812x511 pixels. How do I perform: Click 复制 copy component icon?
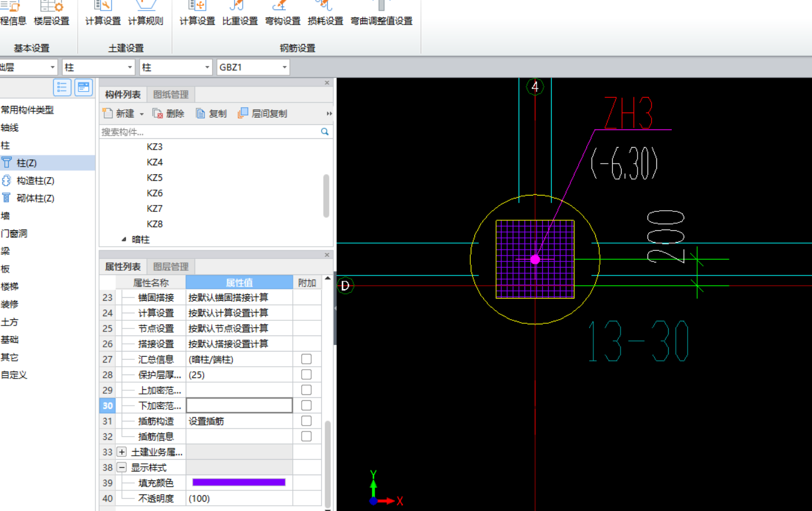pyautogui.click(x=200, y=114)
